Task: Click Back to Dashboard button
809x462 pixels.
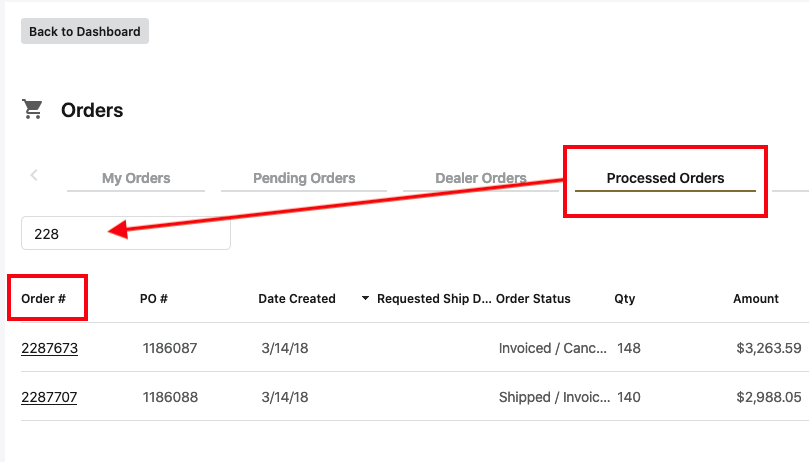Action: [85, 31]
